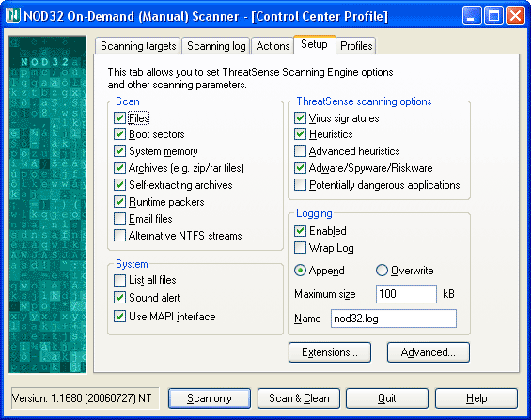The width and height of the screenshot is (531, 420).
Task: Switch to the Scanning targets tab
Action: (x=138, y=46)
